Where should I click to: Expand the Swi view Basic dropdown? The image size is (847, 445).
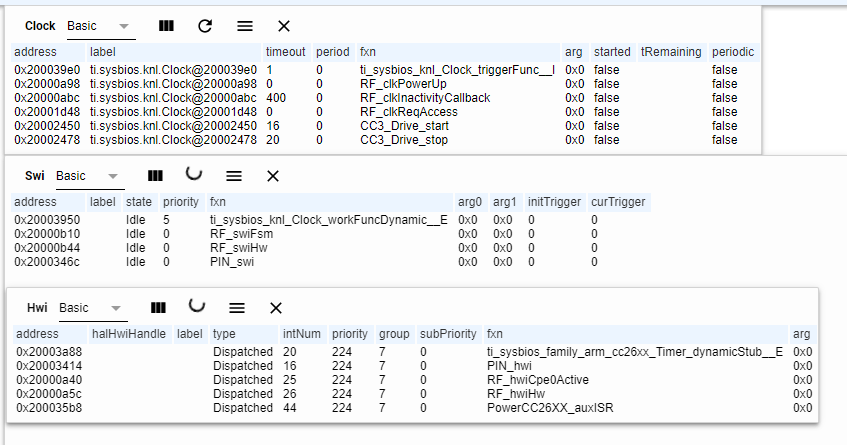[88, 176]
